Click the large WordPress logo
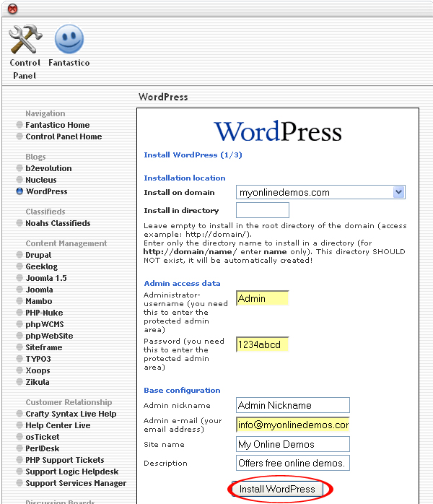 coord(278,131)
